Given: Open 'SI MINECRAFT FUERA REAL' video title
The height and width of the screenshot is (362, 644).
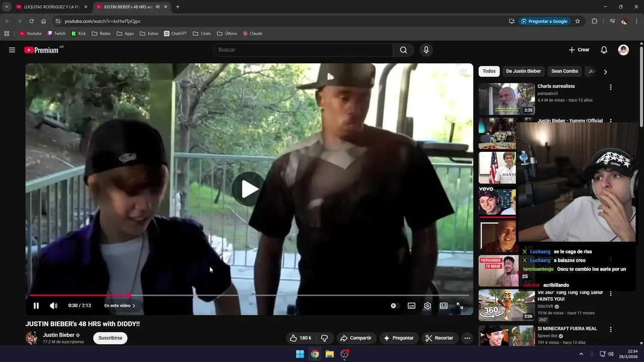Looking at the screenshot, I should point(567,329).
